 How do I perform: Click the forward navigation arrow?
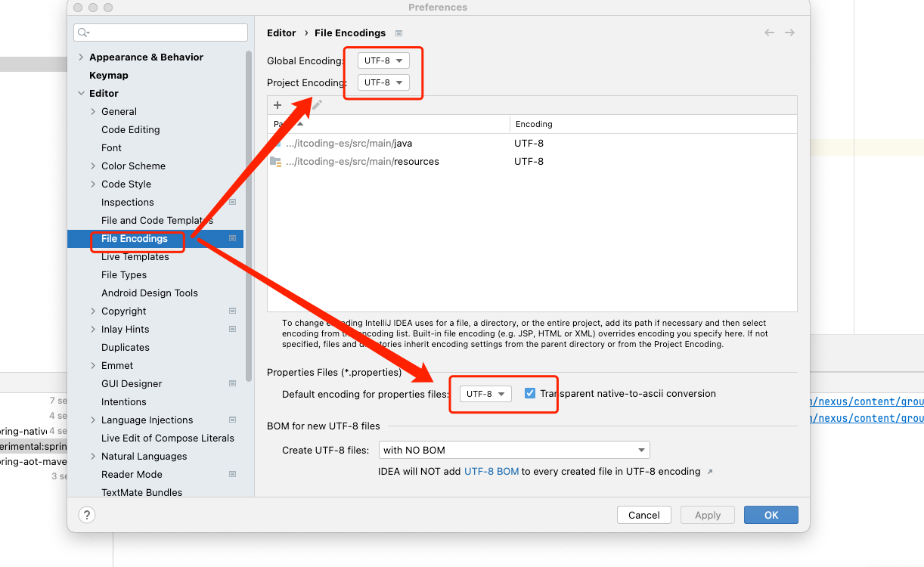789,33
